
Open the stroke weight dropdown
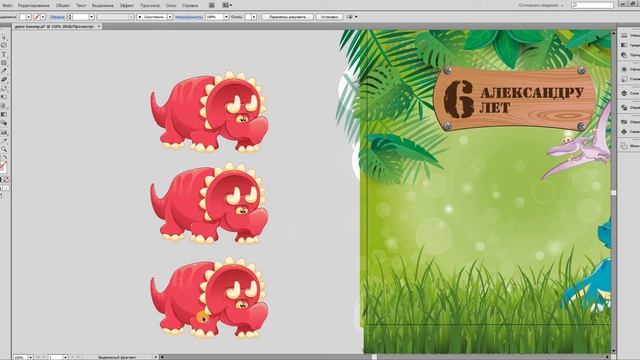[x=91, y=17]
